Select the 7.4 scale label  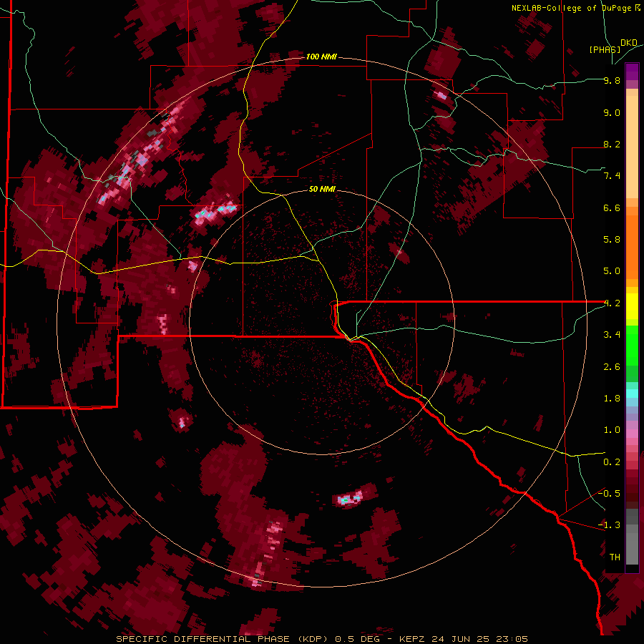tap(612, 176)
